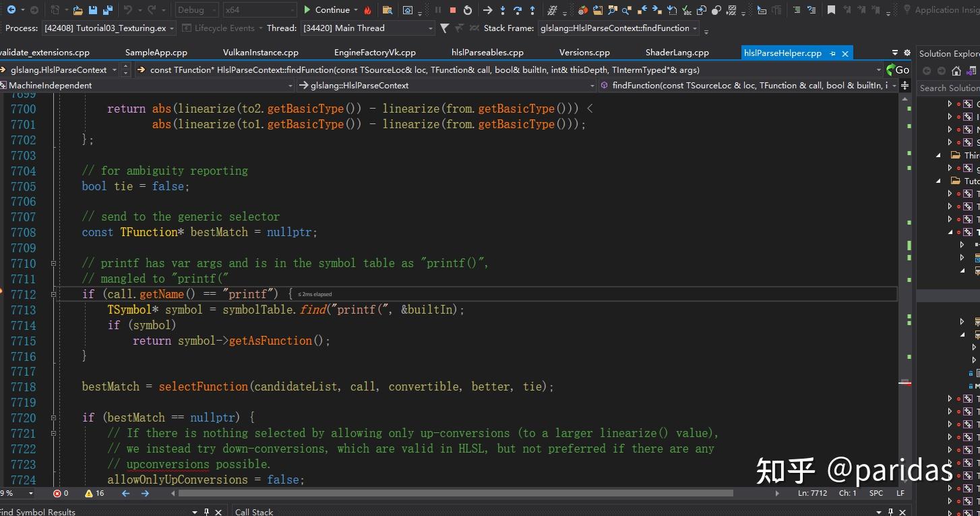Collapse code block at line 7710 comment

pyautogui.click(x=53, y=264)
